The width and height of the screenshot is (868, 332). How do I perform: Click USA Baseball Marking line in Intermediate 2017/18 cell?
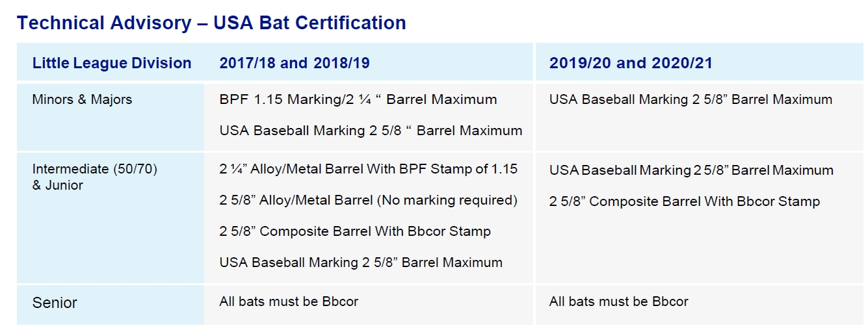coord(361,262)
